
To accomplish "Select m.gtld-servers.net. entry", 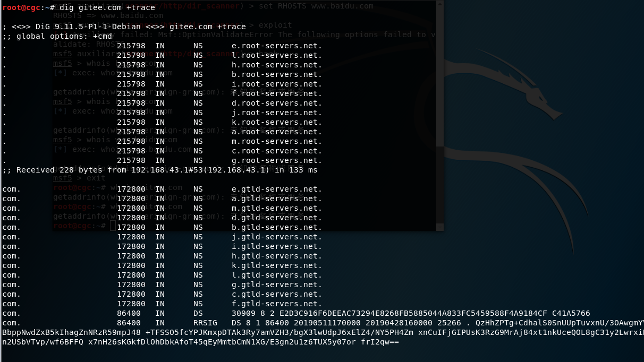I will [277, 208].
